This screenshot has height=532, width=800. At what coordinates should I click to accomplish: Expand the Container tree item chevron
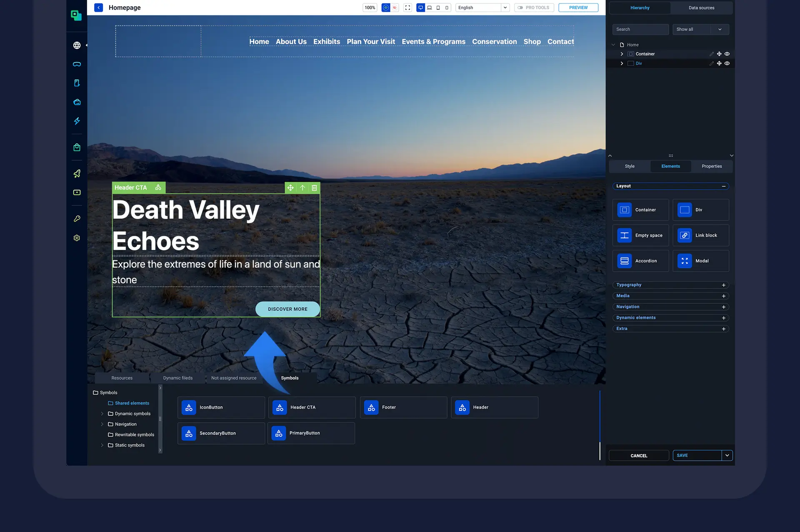[622, 54]
